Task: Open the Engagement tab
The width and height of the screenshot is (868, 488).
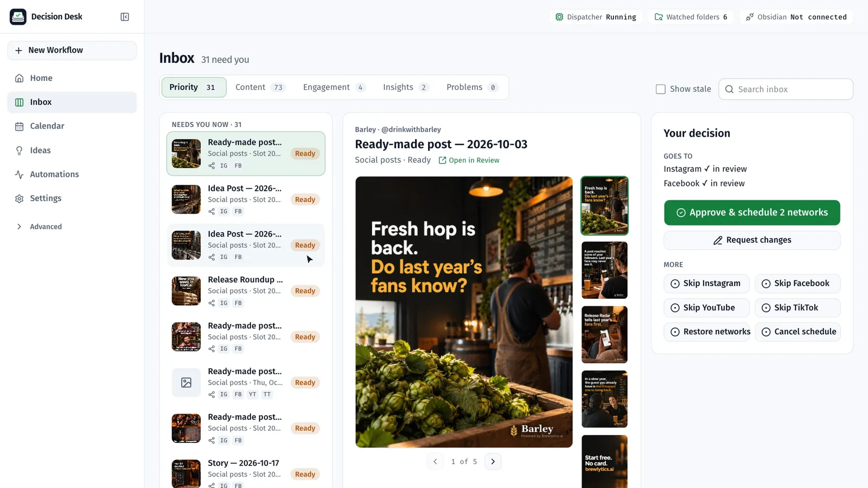Action: click(x=334, y=87)
